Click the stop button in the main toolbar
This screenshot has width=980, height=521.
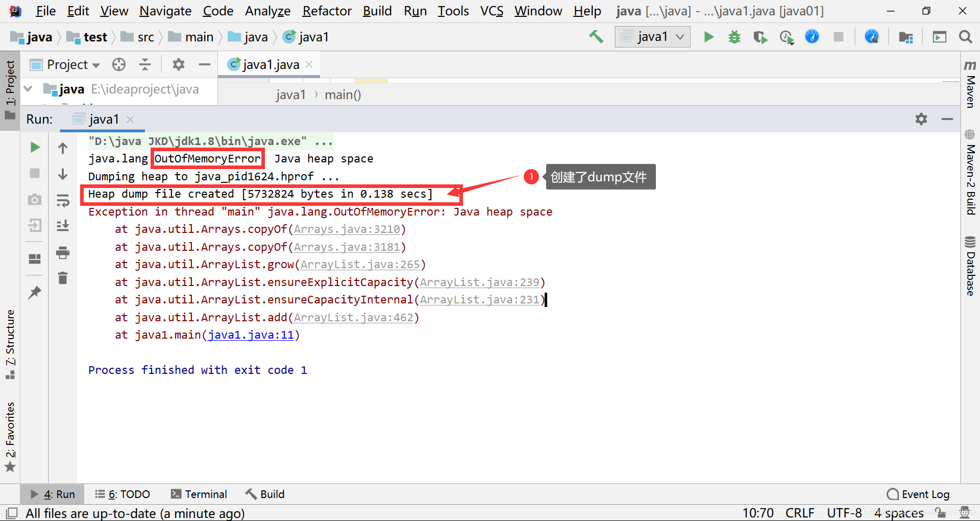[x=838, y=37]
